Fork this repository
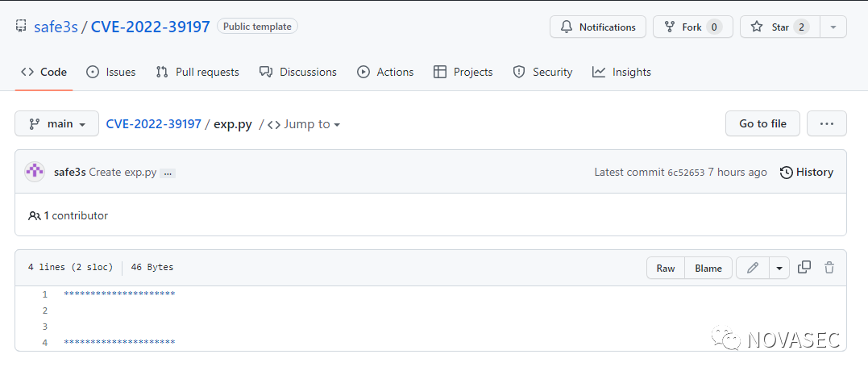The width and height of the screenshot is (868, 375). point(692,27)
